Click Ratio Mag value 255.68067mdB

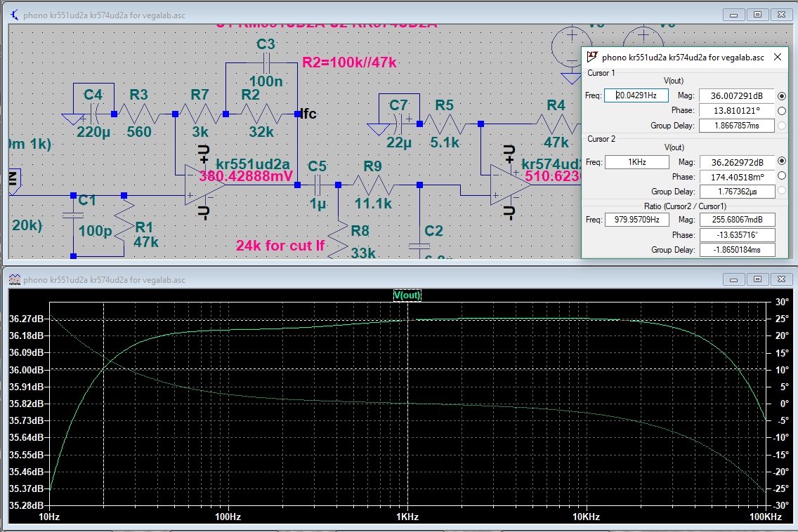[737, 220]
